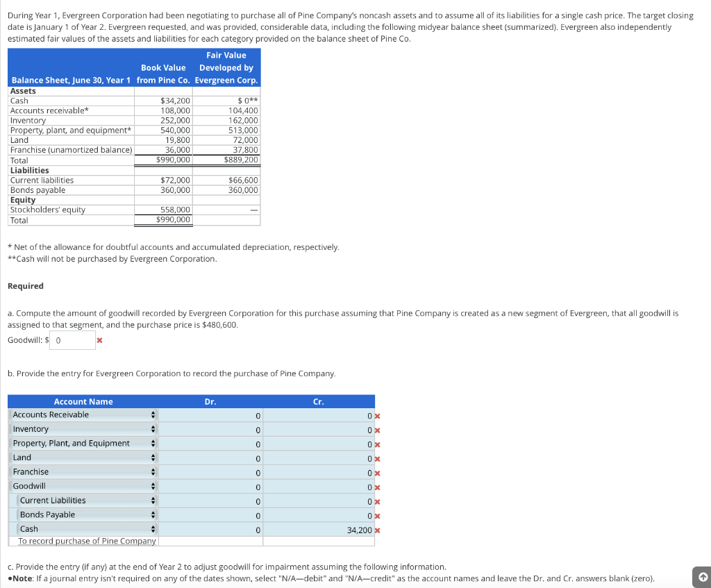Click the red X next to Goodwill answer
This screenshot has height=588, width=711.
tap(100, 340)
